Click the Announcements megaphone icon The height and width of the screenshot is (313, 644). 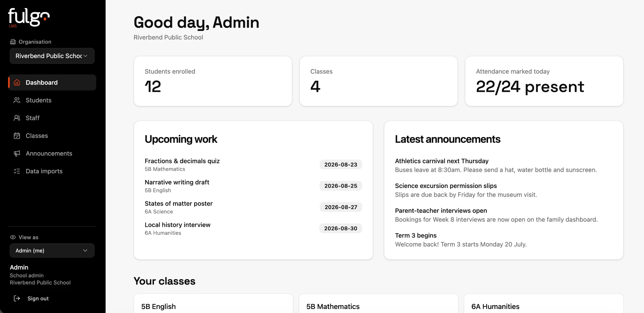tap(17, 153)
